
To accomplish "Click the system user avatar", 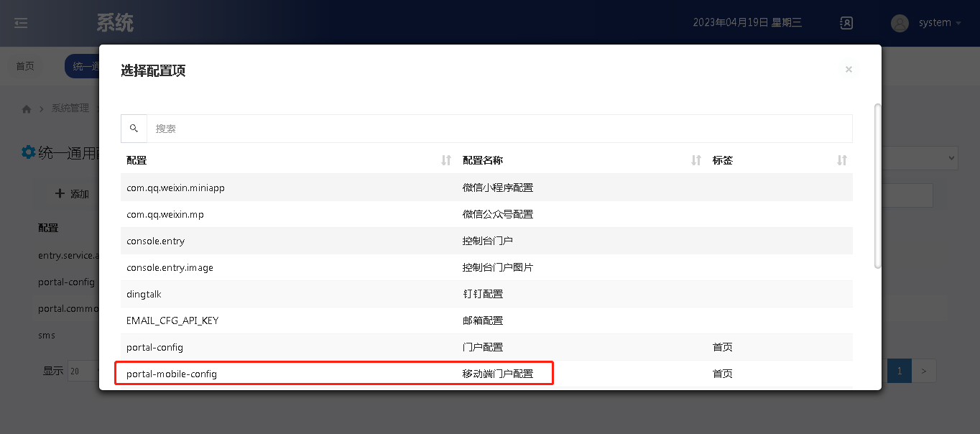I will (x=900, y=23).
